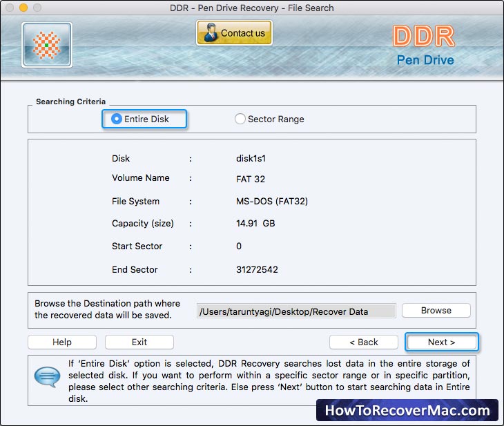Open the Contact us support button
This screenshot has height=426, width=504.
coord(234,32)
